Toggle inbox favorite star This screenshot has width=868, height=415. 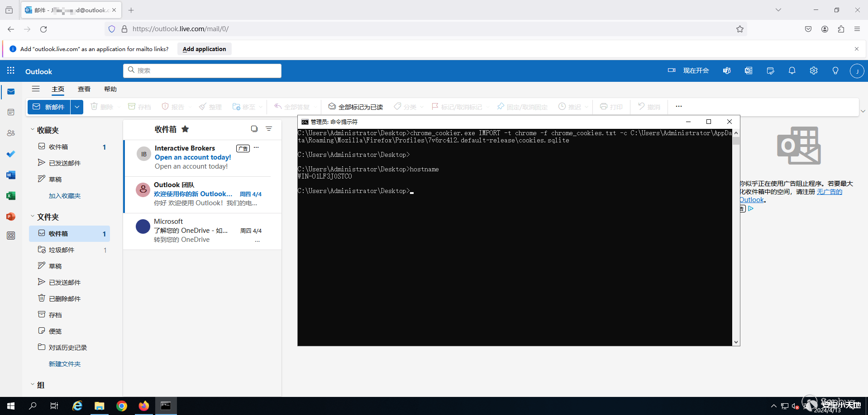[185, 129]
